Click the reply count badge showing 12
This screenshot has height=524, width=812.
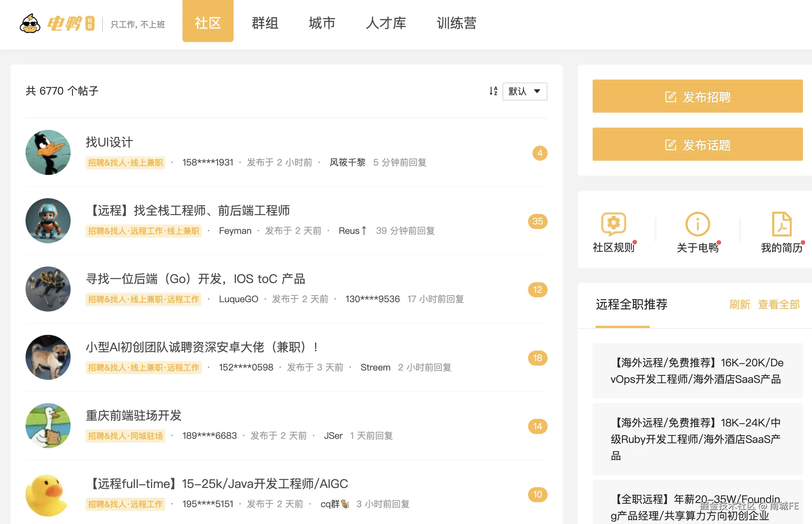[537, 290]
